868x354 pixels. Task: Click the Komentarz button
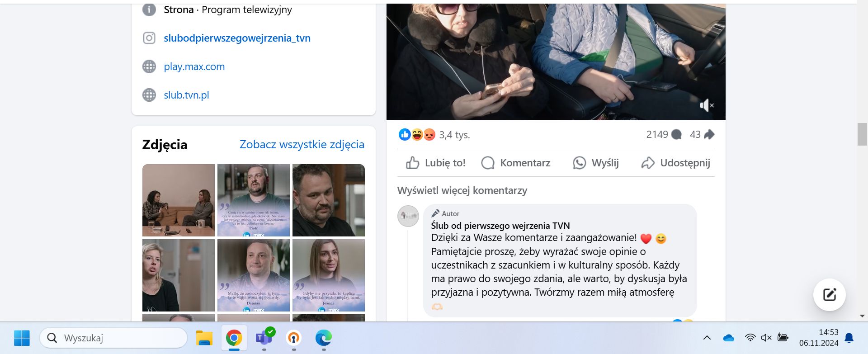[x=516, y=163]
